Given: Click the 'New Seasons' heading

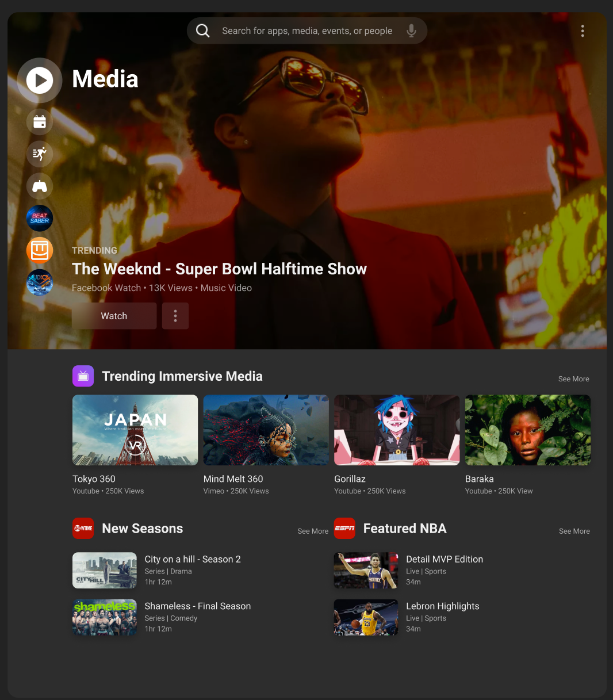Looking at the screenshot, I should (x=143, y=529).
